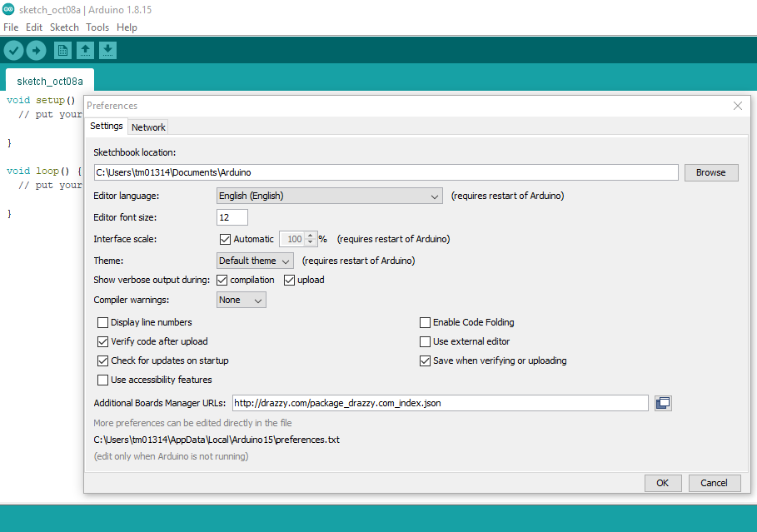Screen dimensions: 757x532
Task: Toggle Check for updates on startup
Action: [102, 360]
